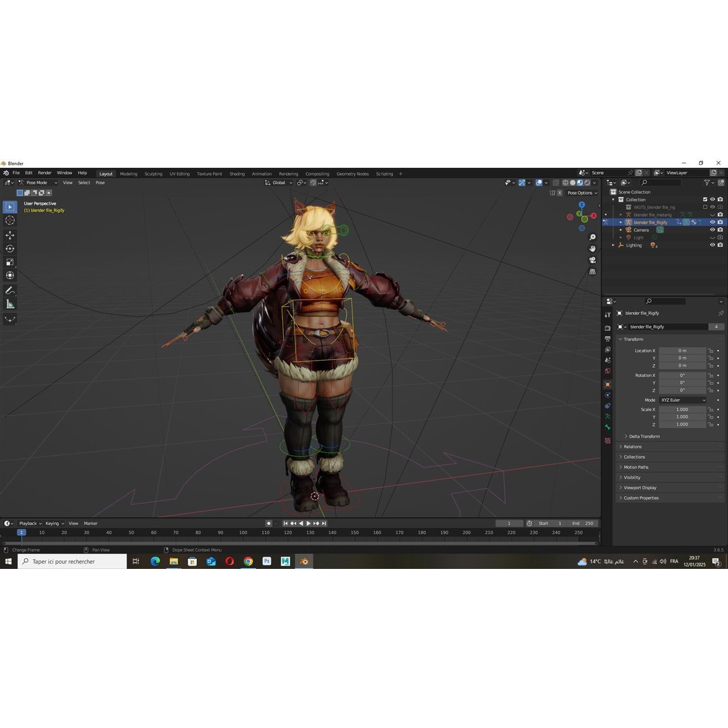This screenshot has height=728, width=728.
Task: Toggle Lighting collection eye visibility
Action: [712, 245]
